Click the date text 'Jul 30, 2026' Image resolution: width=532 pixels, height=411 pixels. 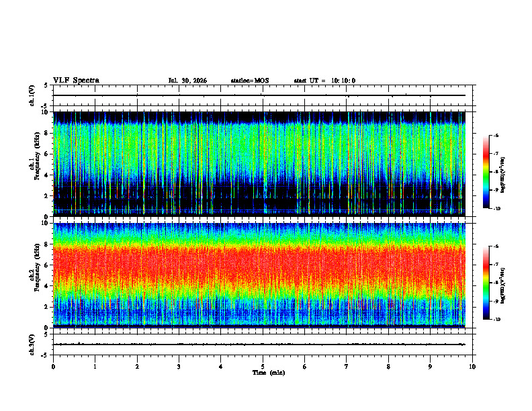coord(187,81)
